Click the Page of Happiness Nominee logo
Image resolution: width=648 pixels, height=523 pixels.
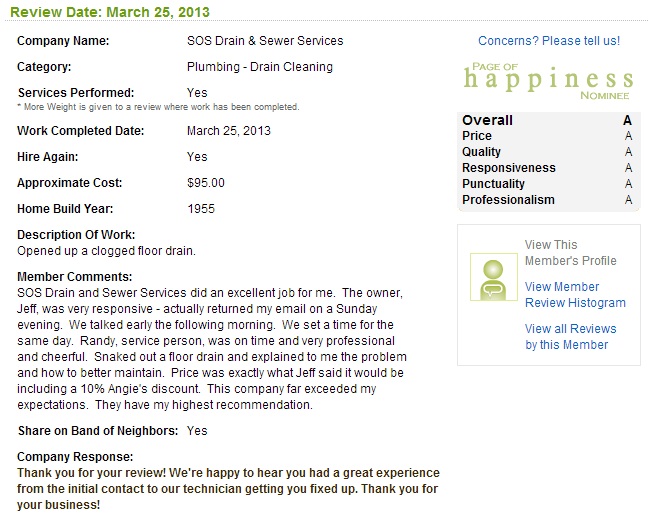(x=548, y=81)
